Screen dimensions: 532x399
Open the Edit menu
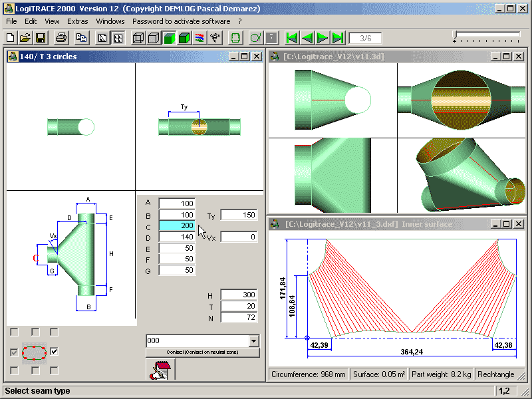(31, 21)
